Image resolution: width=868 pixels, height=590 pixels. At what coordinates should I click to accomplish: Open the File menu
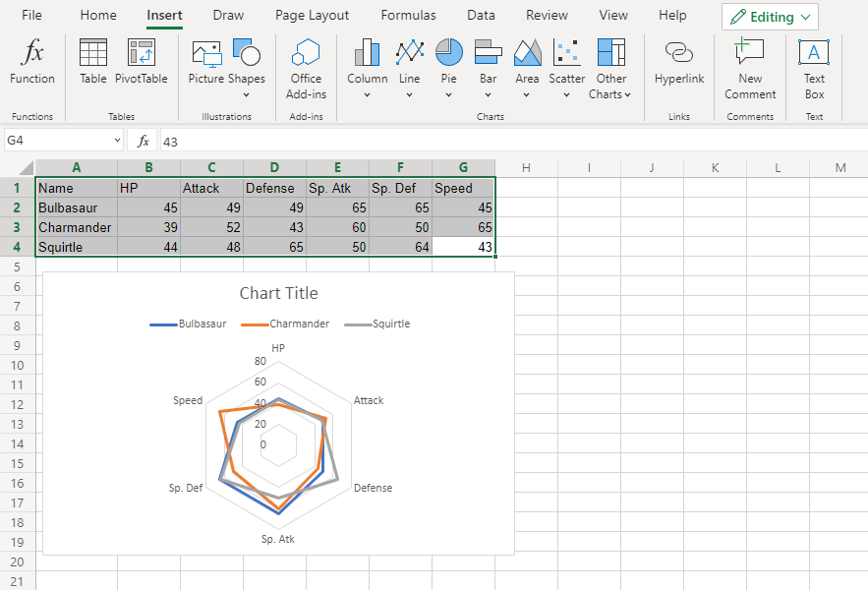coord(31,16)
